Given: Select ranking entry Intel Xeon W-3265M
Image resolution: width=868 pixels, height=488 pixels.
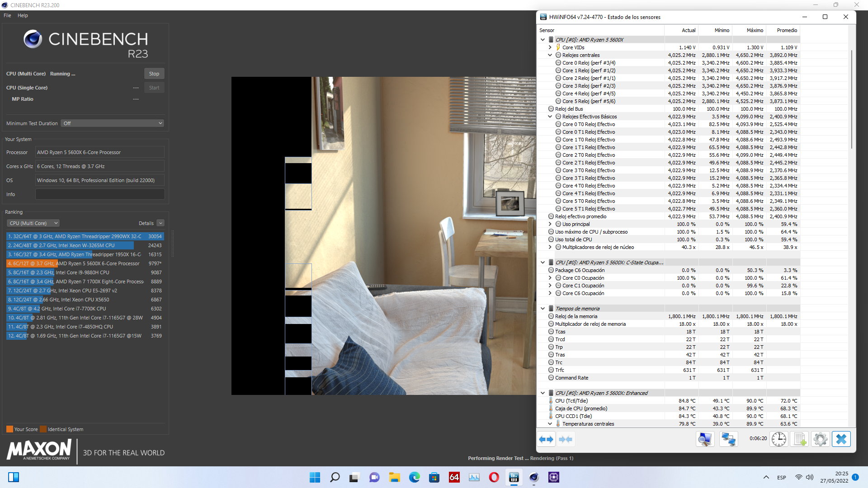Looking at the screenshot, I should [x=85, y=245].
